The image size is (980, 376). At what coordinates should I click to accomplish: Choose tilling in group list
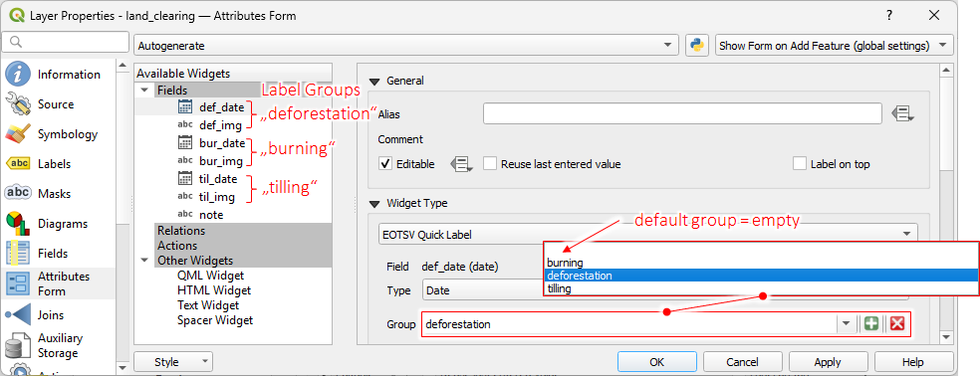coord(761,288)
